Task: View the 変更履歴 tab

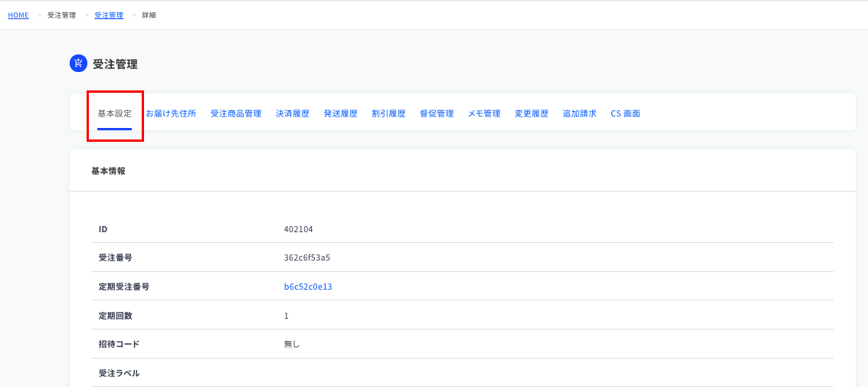Action: (x=532, y=113)
